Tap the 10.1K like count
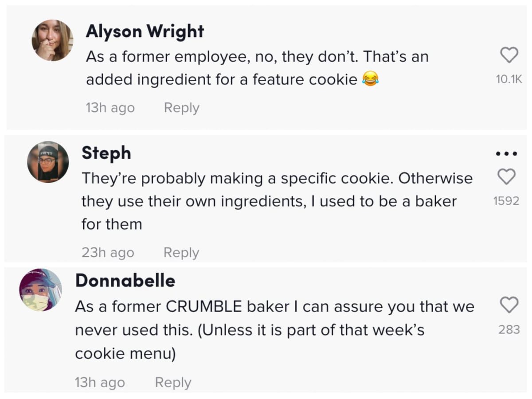The width and height of the screenshot is (532, 399). 509,79
